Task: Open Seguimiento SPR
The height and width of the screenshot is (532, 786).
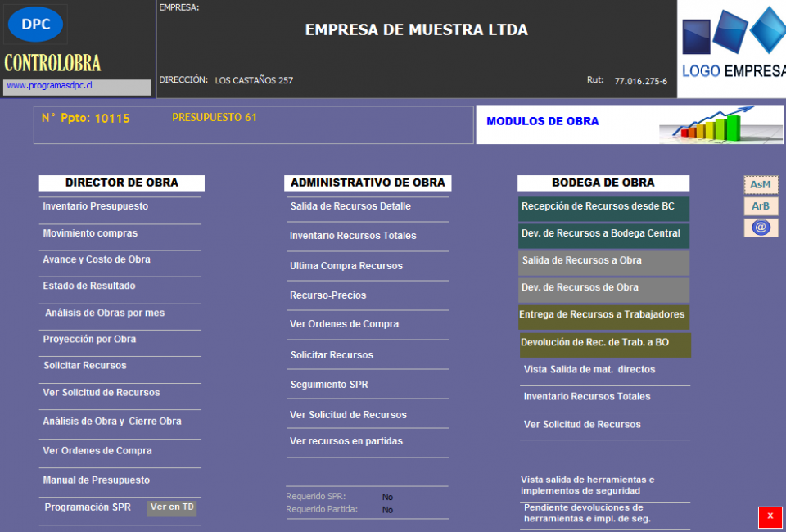Action: [x=330, y=385]
